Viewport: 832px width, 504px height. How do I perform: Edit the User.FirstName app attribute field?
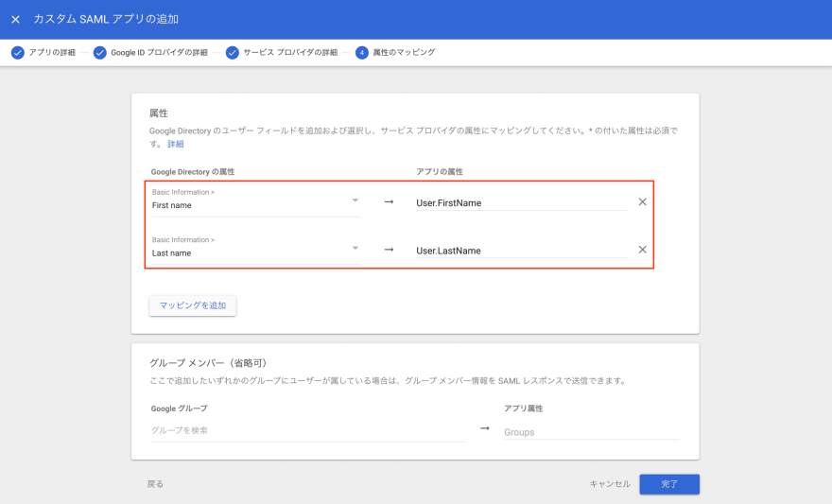tap(521, 202)
